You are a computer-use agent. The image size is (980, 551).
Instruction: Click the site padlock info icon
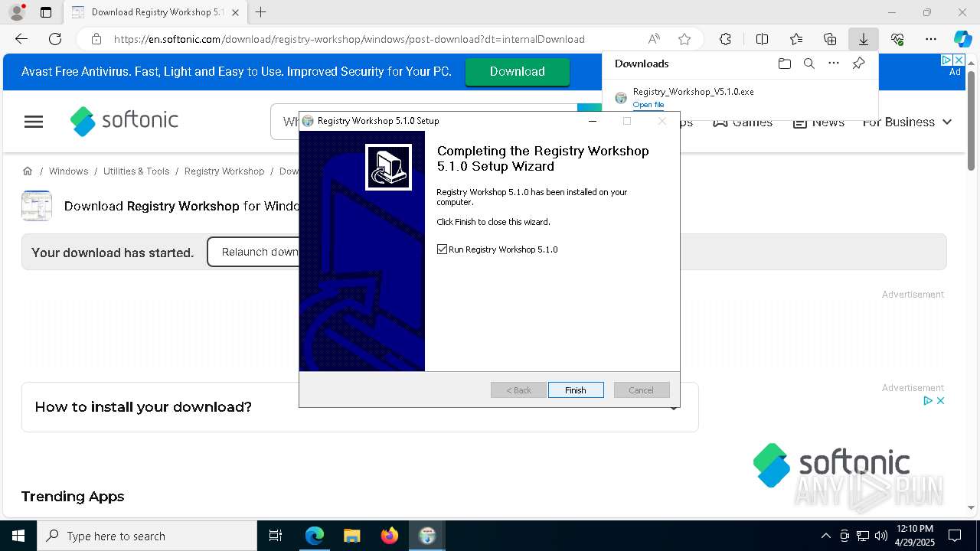tap(96, 39)
